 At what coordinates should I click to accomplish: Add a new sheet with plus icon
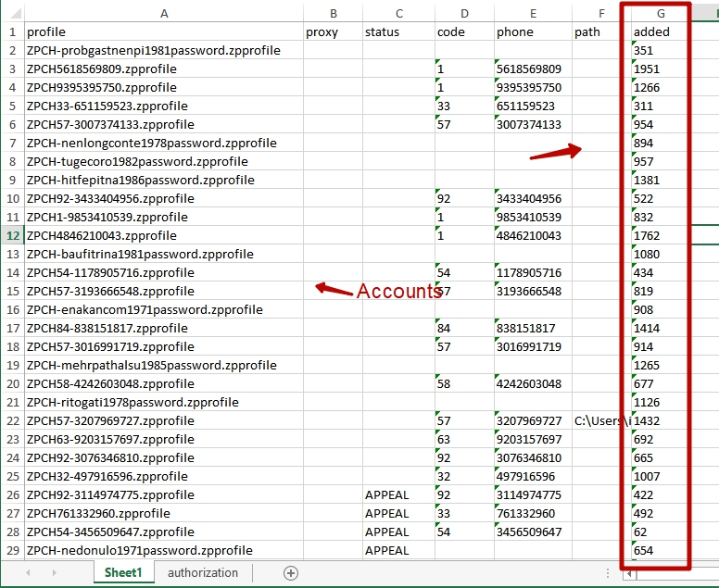(x=291, y=573)
